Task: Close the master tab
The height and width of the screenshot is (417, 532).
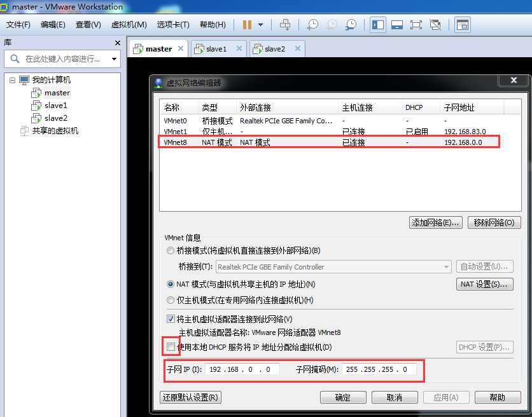Action: (181, 48)
